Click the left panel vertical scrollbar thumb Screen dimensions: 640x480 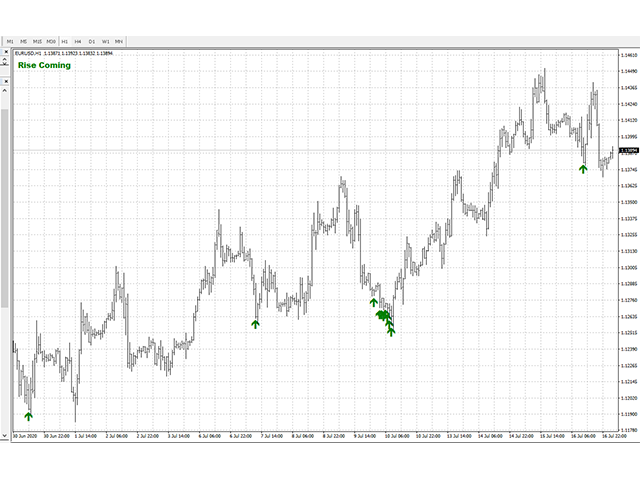(4, 208)
